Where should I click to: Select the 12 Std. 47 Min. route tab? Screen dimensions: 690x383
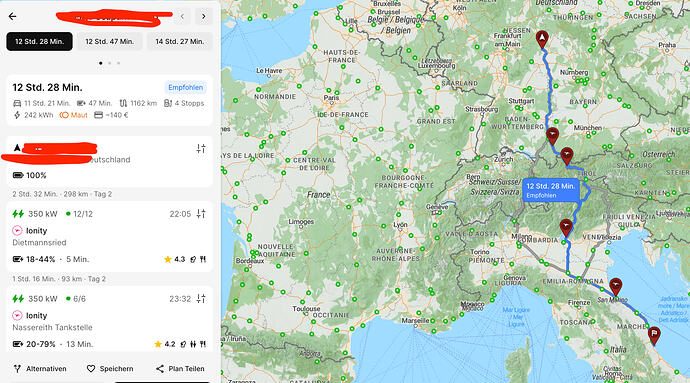[x=110, y=41]
